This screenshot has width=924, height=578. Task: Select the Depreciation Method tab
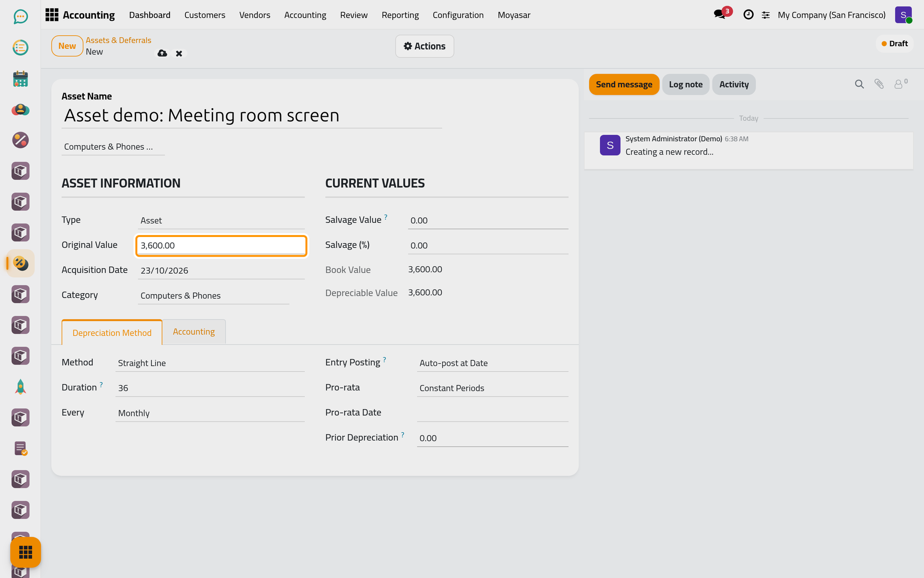pyautogui.click(x=112, y=332)
